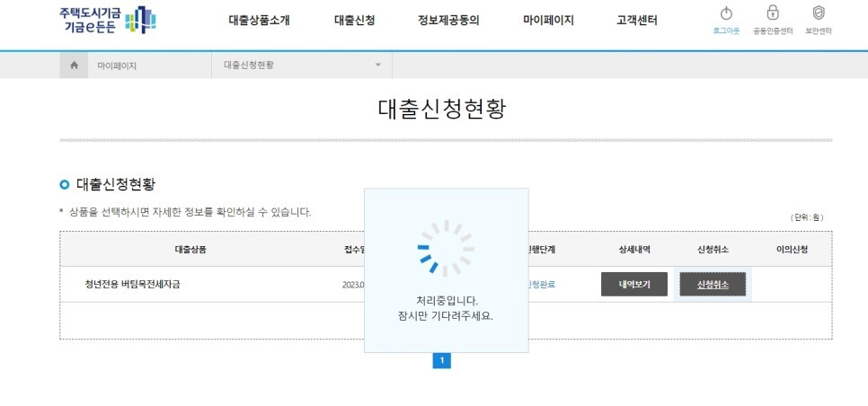Image resolution: width=868 pixels, height=406 pixels.
Task: Click 대출상품 column header
Action: [190, 250]
